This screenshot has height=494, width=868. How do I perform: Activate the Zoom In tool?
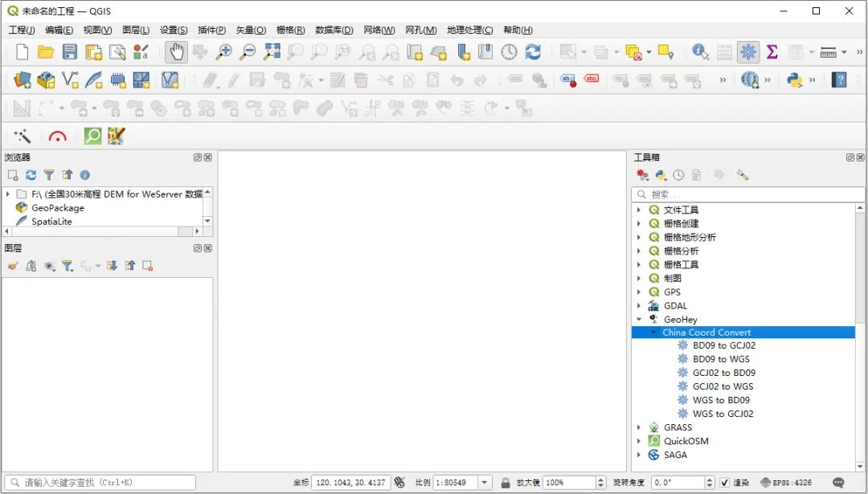[225, 51]
